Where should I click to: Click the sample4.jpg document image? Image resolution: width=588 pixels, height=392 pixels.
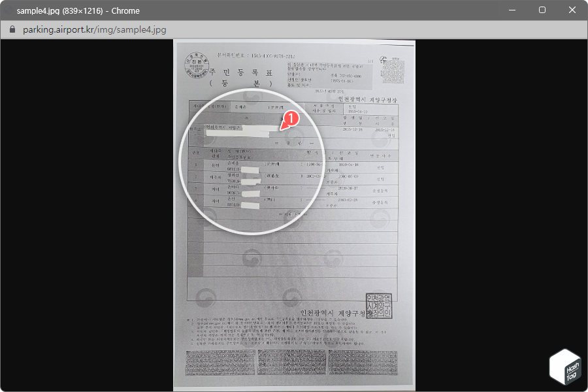295,215
